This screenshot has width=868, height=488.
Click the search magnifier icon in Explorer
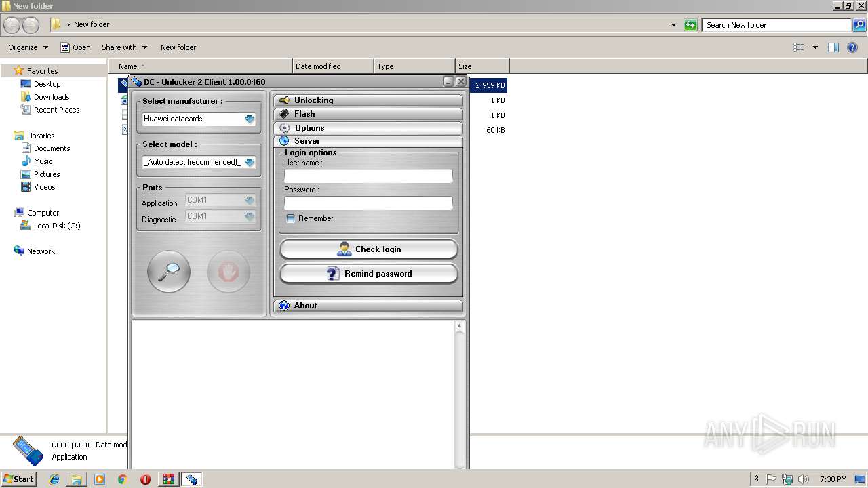click(859, 25)
